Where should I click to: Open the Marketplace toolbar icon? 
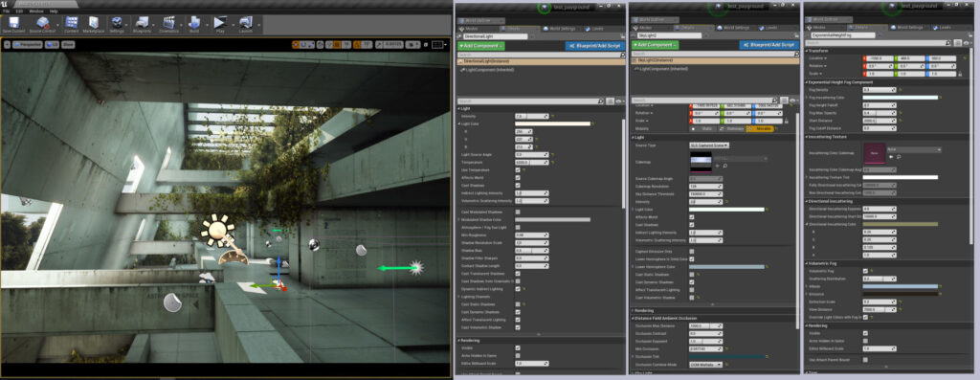(94, 24)
